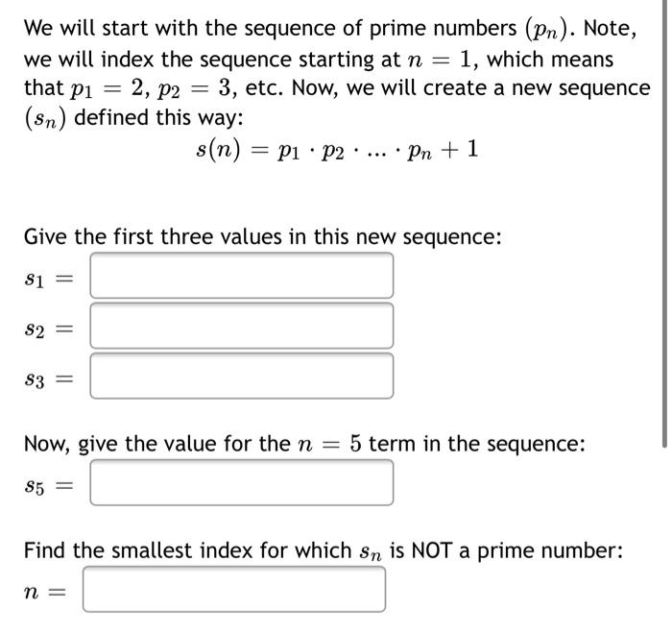The image size is (672, 634).
Task: Click the n = label beside last field
Action: click(45, 593)
